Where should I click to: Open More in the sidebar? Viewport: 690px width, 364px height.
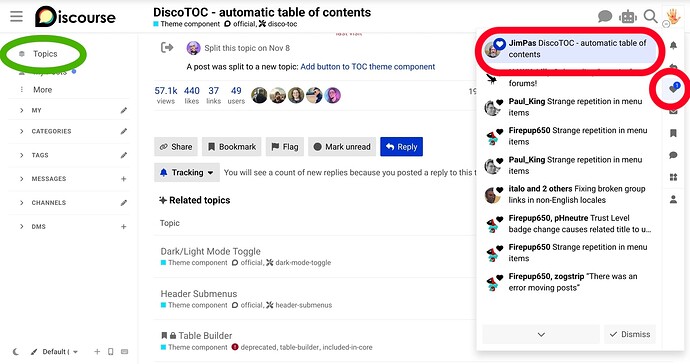coord(42,89)
